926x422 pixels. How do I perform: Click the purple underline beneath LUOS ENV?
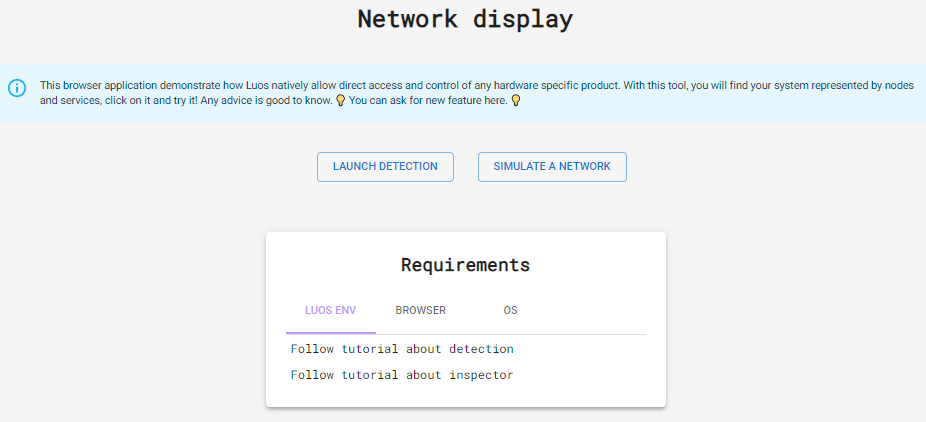330,332
